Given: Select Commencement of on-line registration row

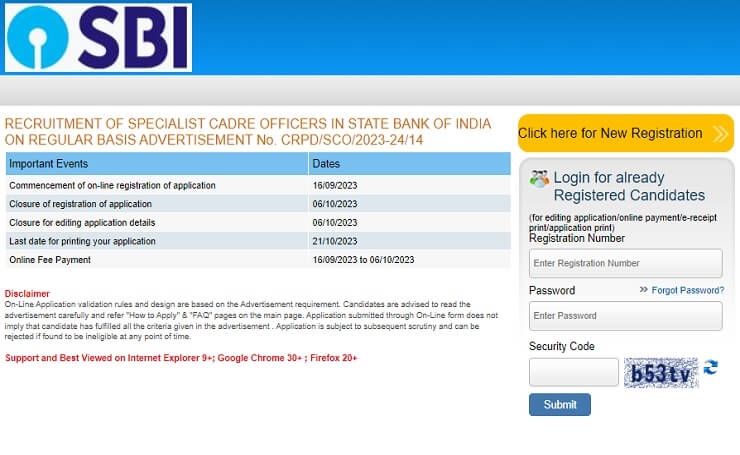Looking at the screenshot, I should click(258, 185).
